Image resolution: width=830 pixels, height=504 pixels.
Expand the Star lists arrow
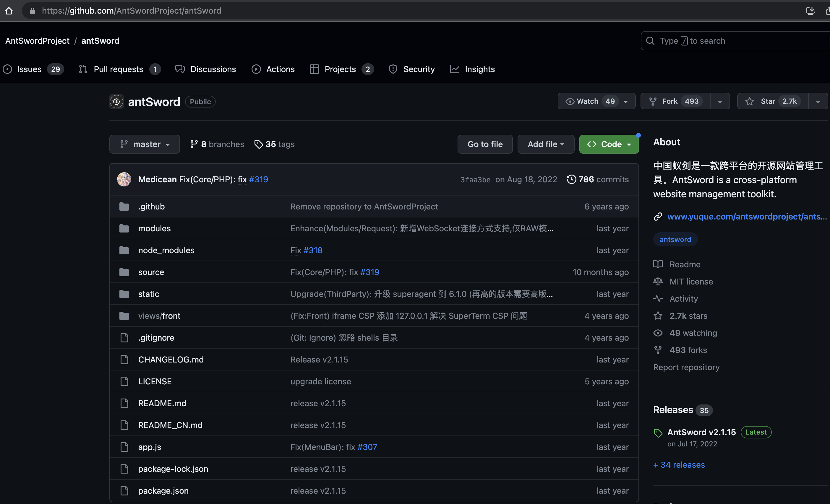point(818,101)
